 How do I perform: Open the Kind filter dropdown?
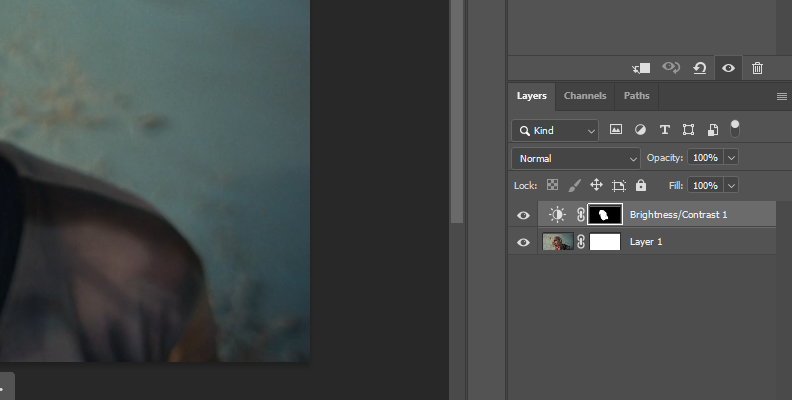pyautogui.click(x=555, y=131)
